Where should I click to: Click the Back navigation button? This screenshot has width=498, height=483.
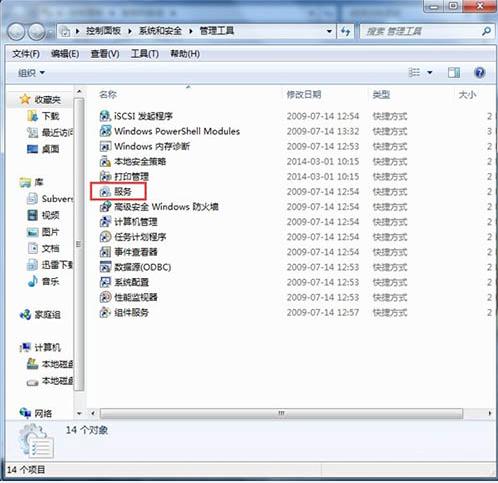coord(16,32)
